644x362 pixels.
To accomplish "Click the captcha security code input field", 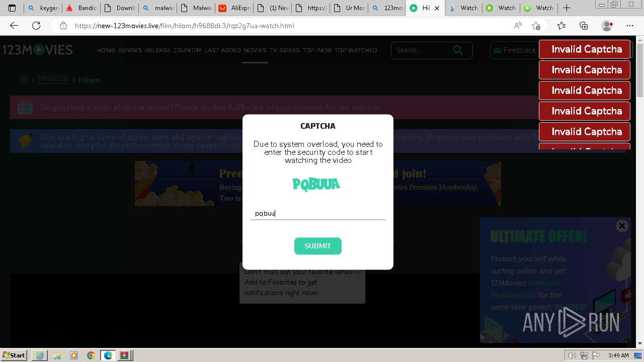I will (x=317, y=213).
